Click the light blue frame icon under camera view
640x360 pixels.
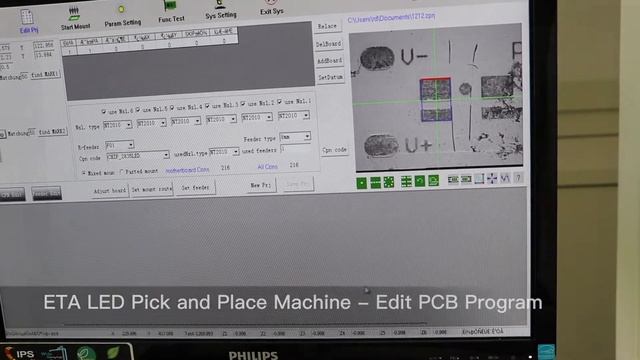[479, 179]
